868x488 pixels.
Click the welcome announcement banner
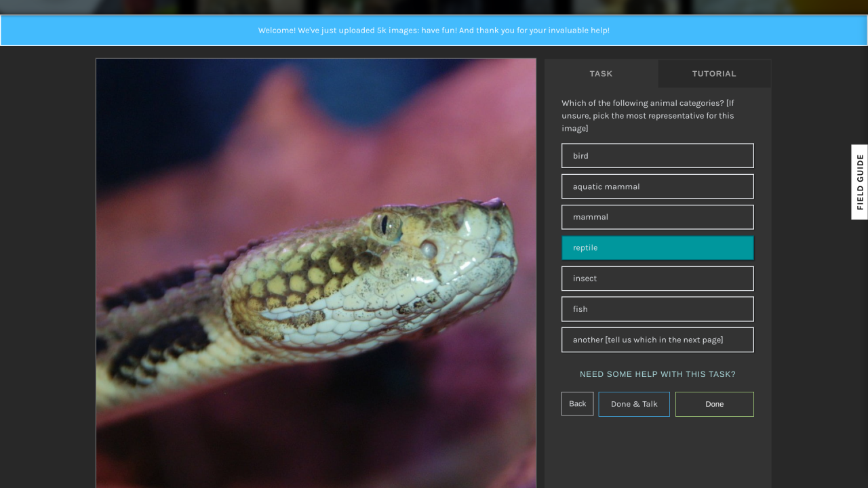coord(434,30)
